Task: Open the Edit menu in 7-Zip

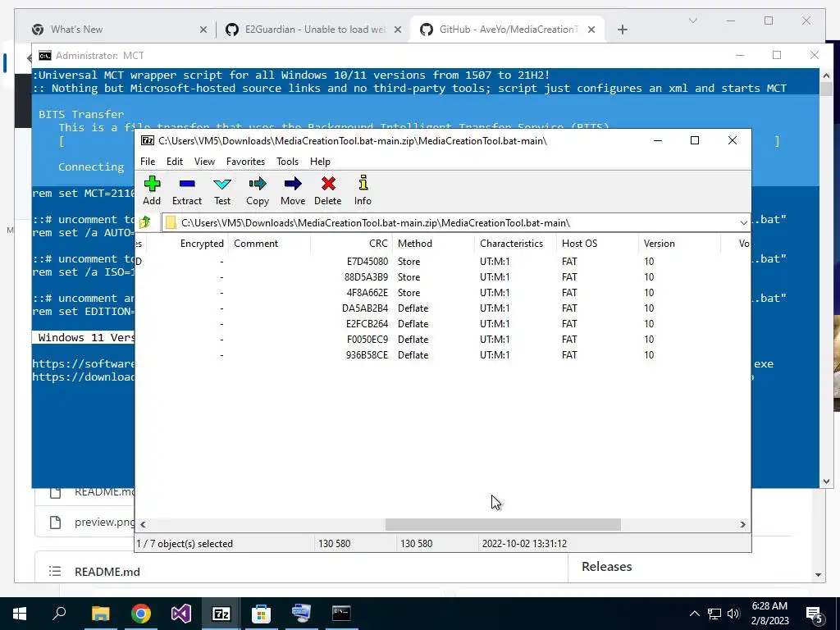Action: pos(174,162)
